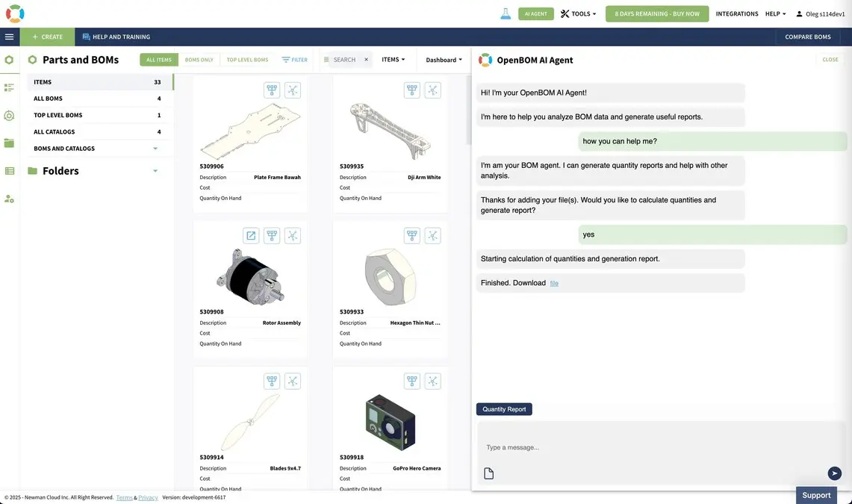Expand the Dashboard dropdown
The height and width of the screenshot is (504, 852).
(x=444, y=60)
